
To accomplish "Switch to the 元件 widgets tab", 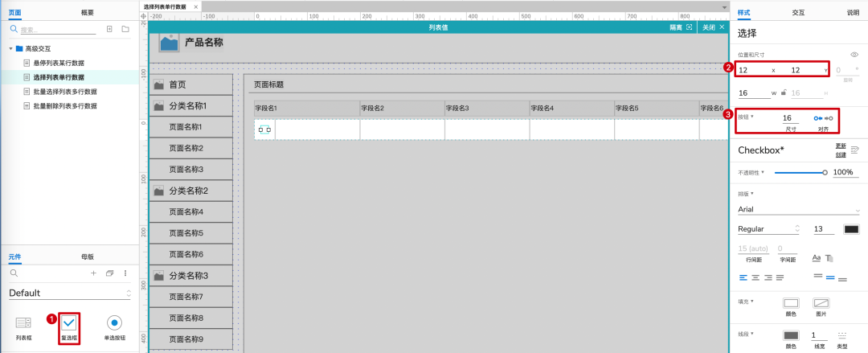I will click(x=15, y=257).
